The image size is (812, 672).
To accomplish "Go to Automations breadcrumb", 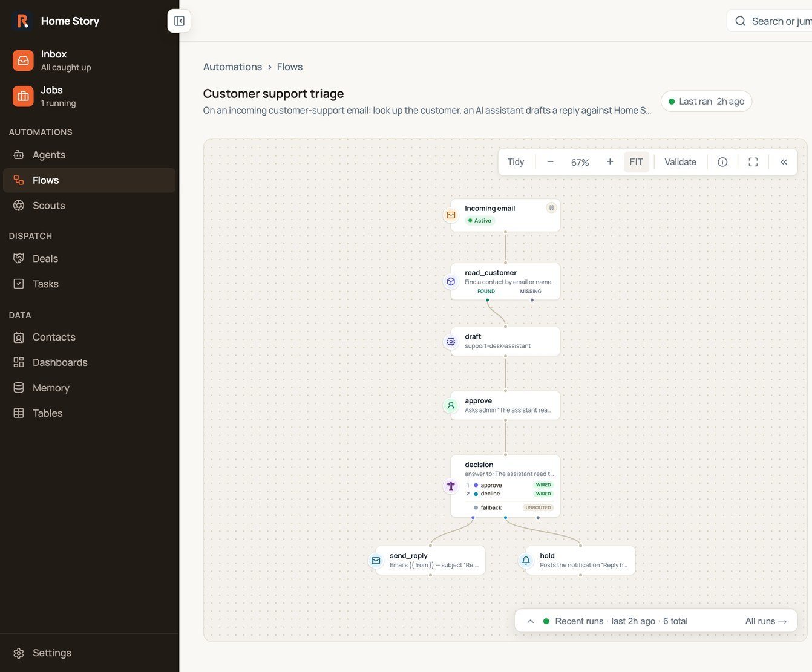I will coord(232,67).
